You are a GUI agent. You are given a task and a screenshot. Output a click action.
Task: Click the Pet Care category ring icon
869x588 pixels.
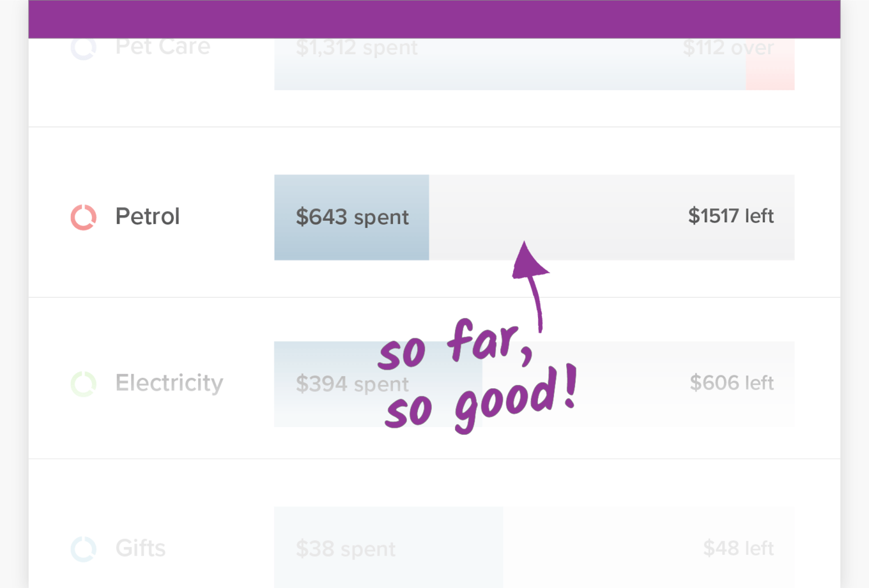point(84,49)
